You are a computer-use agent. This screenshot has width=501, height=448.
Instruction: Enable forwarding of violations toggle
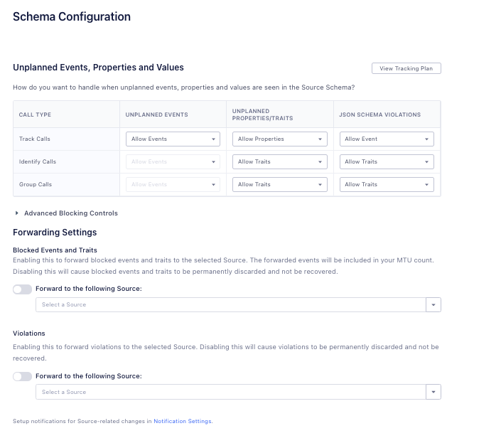coord(22,376)
